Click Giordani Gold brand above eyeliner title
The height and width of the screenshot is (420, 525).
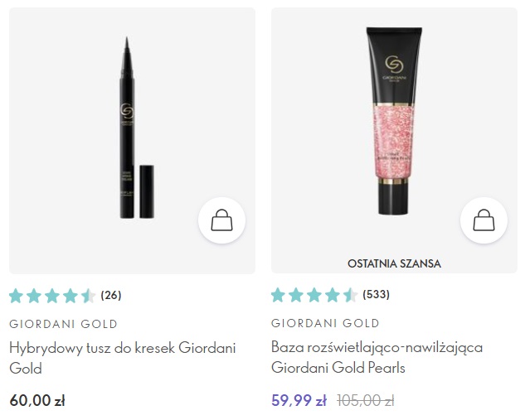pyautogui.click(x=63, y=324)
